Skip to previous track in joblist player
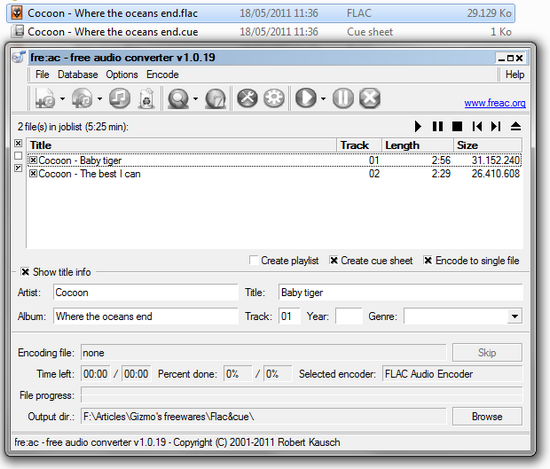The height and width of the screenshot is (469, 550). (477, 126)
